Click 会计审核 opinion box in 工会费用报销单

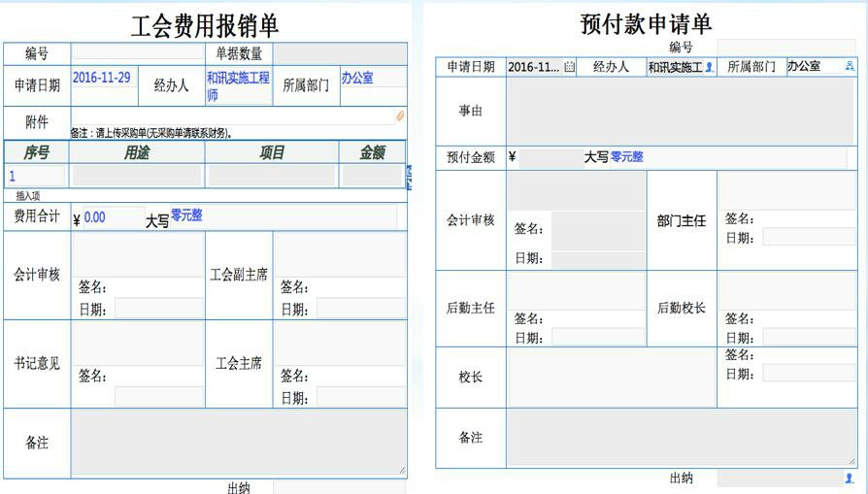coord(138,254)
